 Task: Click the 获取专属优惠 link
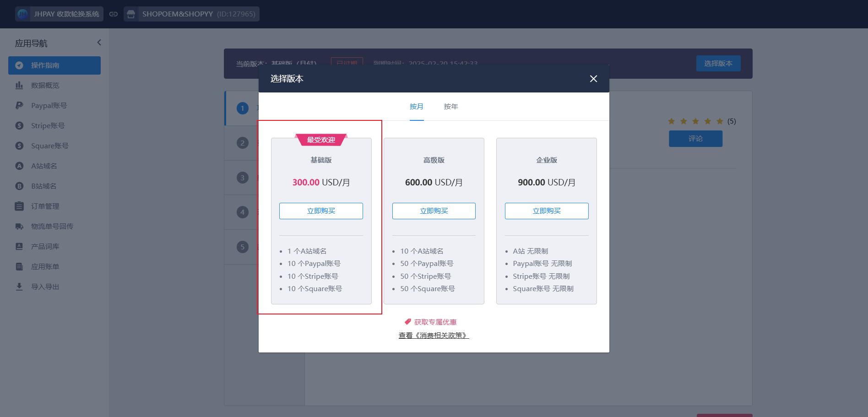click(435, 322)
